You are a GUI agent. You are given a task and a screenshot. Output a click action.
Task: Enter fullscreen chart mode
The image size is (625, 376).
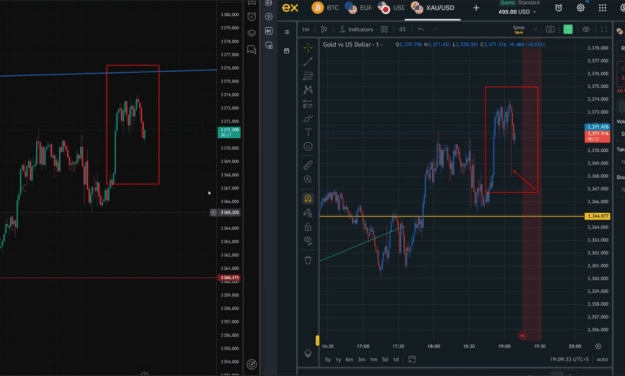(x=604, y=30)
